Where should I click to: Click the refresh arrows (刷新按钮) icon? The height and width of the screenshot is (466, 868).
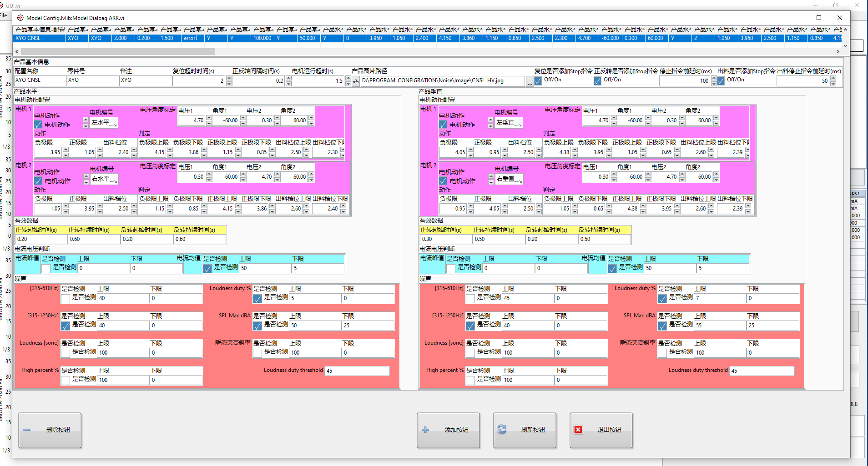click(x=502, y=430)
